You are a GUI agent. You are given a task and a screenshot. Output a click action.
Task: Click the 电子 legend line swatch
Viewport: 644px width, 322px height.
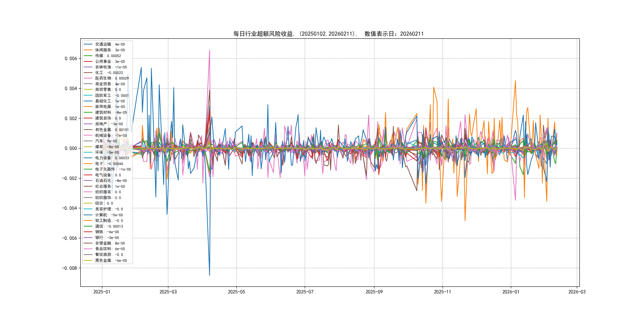[x=88, y=164]
